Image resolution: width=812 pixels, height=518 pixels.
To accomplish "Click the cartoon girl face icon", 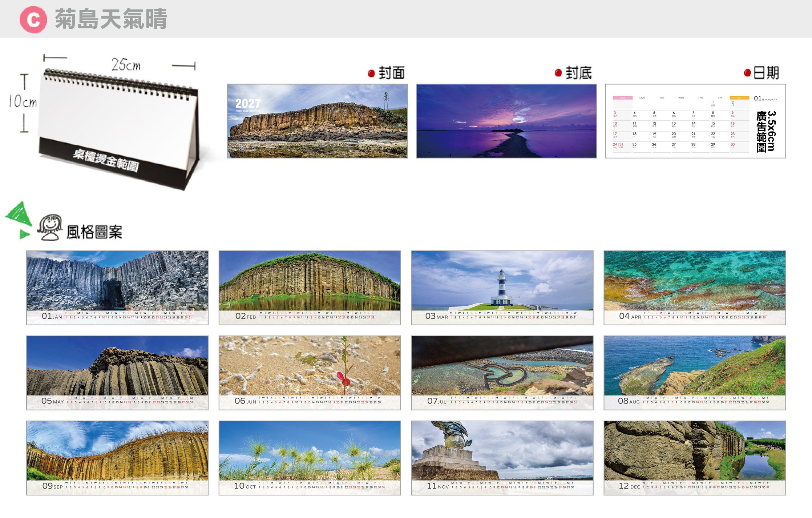I will 50,228.
